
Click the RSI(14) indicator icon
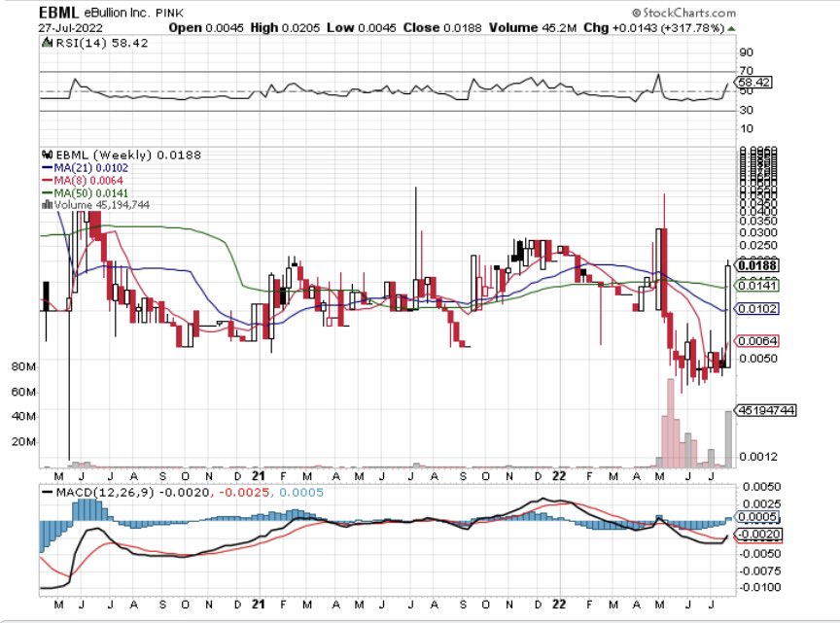(x=48, y=43)
